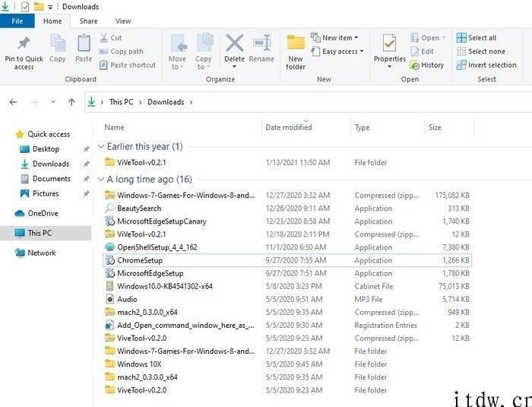532x407 pixels.
Task: Click the Rename icon
Action: pos(262,43)
